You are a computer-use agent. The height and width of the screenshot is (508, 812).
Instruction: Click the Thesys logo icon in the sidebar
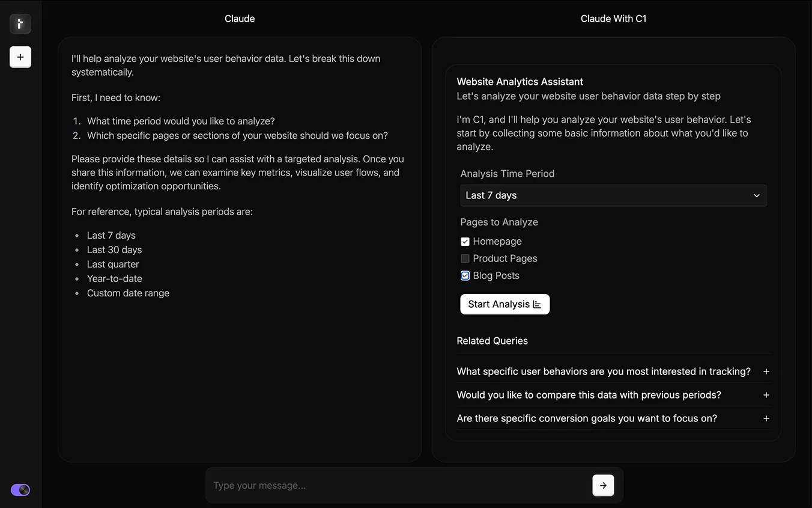[20, 23]
